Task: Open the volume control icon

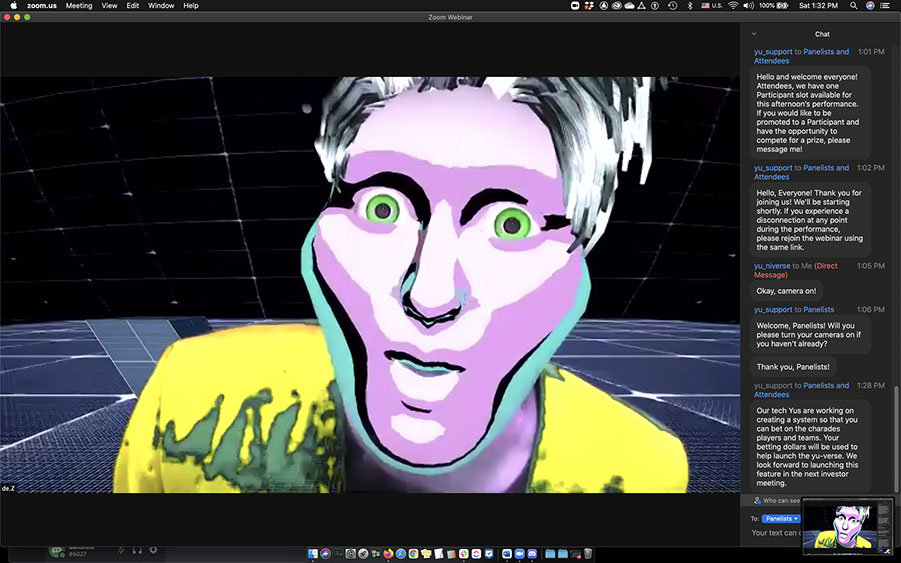Action: pos(750,6)
